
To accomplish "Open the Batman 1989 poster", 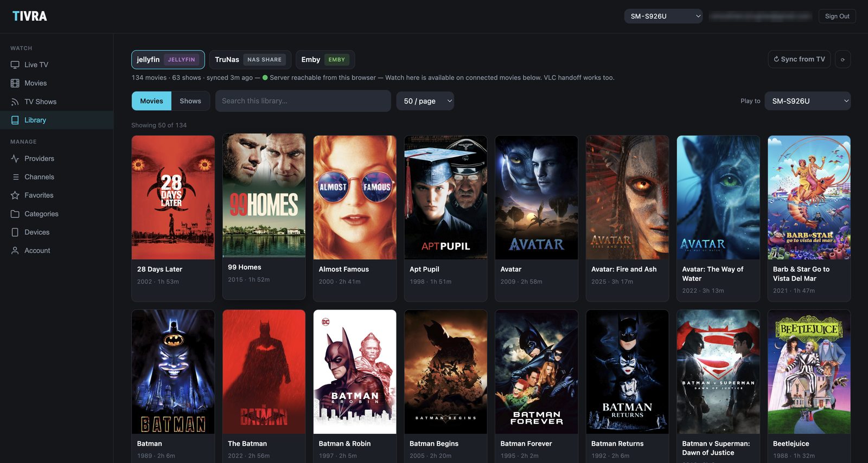I will (173, 372).
